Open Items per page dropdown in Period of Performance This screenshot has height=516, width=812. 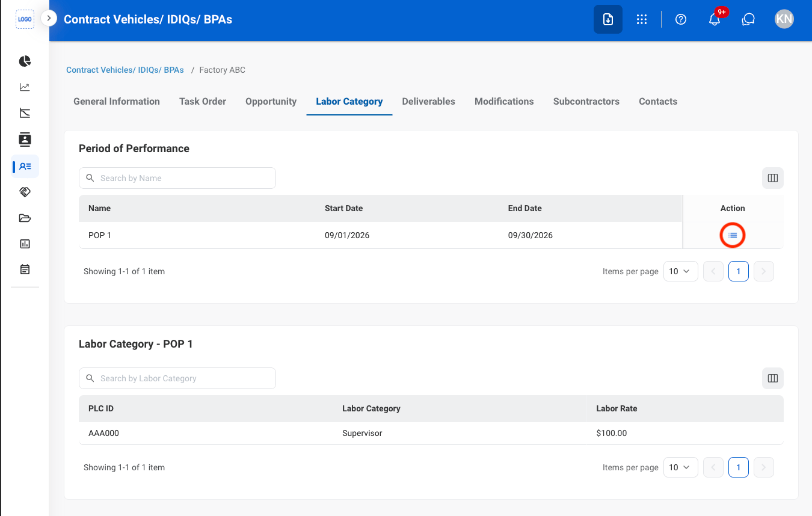[x=681, y=271]
